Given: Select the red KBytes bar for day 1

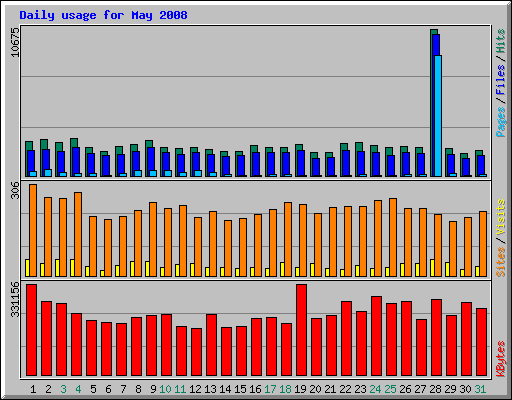Looking at the screenshot, I should click(x=31, y=330).
